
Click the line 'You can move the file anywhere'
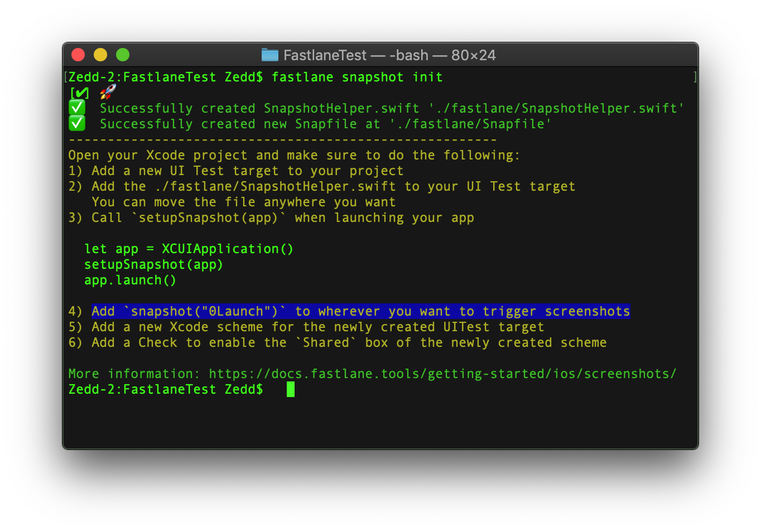point(244,202)
